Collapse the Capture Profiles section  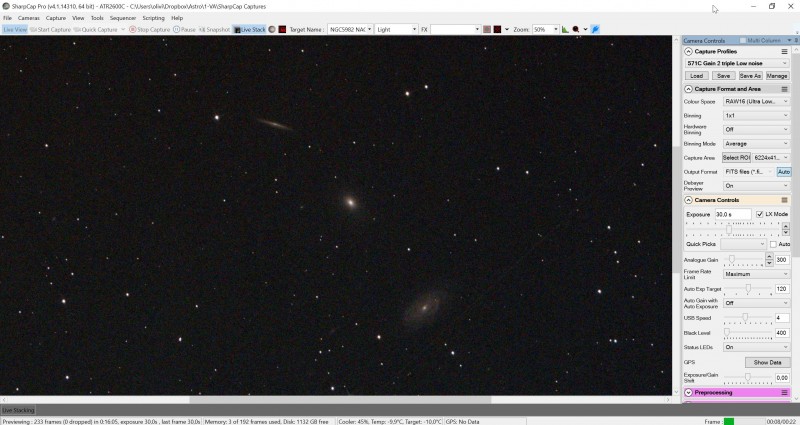688,52
